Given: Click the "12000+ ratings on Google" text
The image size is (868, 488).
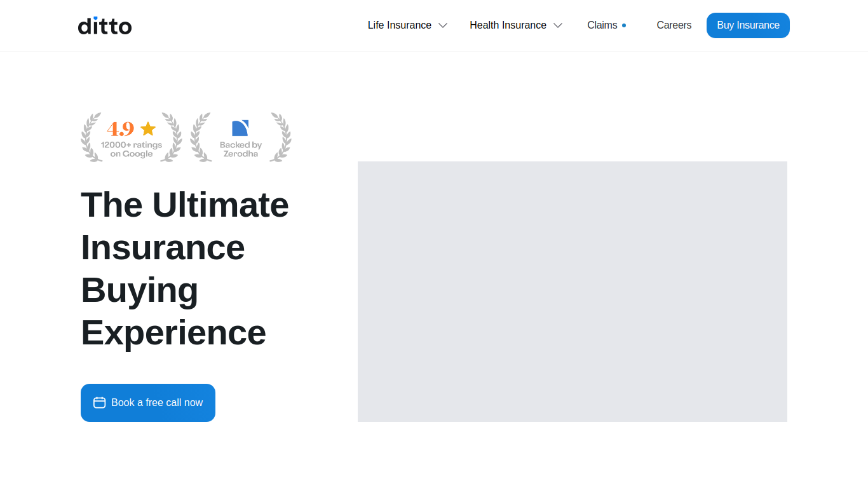Looking at the screenshot, I should (132, 149).
